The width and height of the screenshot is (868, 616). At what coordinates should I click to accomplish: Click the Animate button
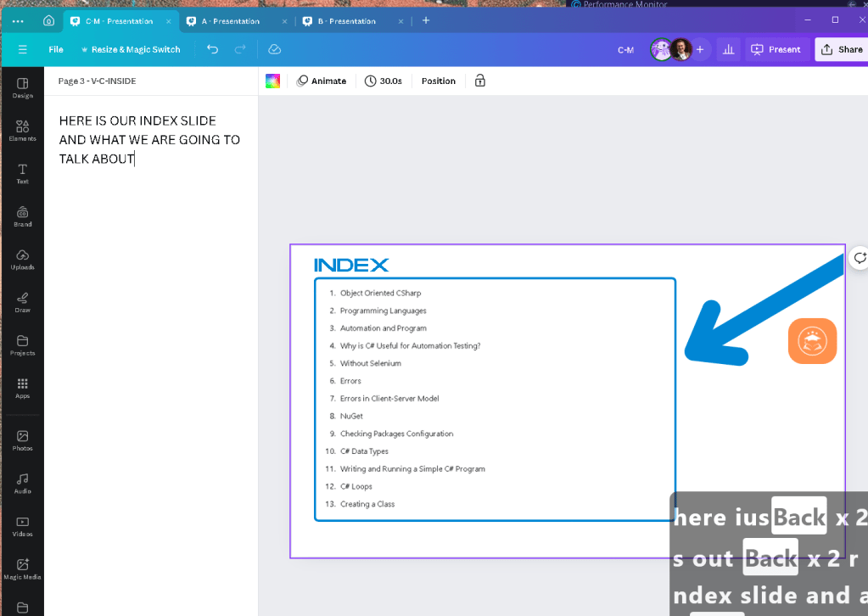[x=321, y=81]
